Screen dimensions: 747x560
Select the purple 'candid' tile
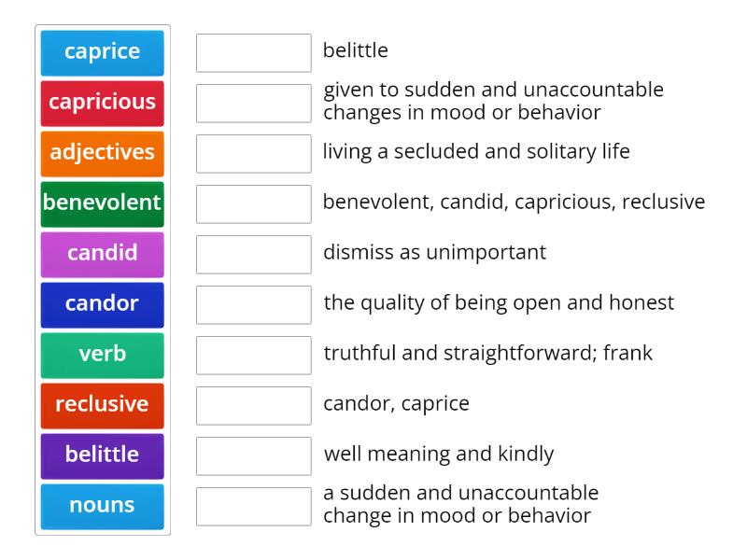tap(103, 255)
